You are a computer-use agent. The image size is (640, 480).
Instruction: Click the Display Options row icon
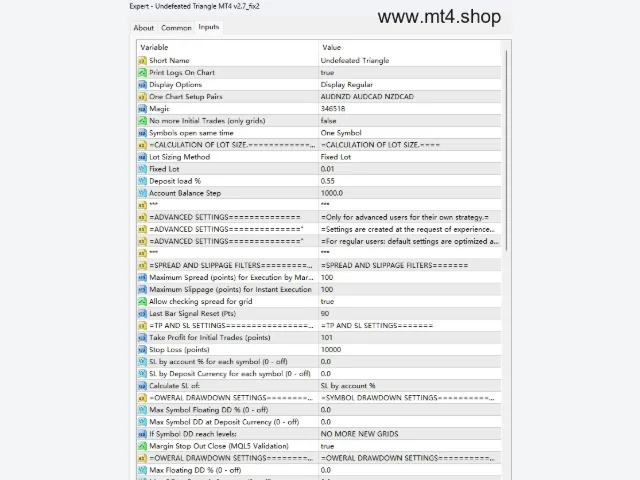point(142,84)
